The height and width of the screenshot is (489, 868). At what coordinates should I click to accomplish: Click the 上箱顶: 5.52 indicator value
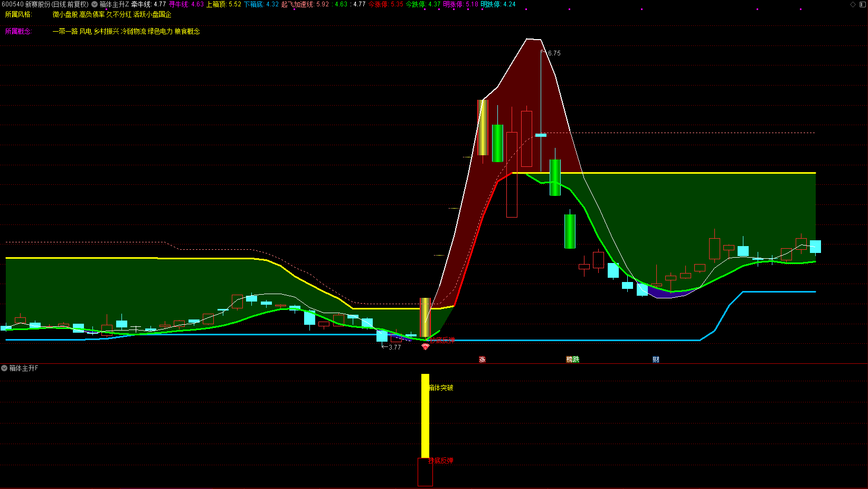(x=224, y=4)
